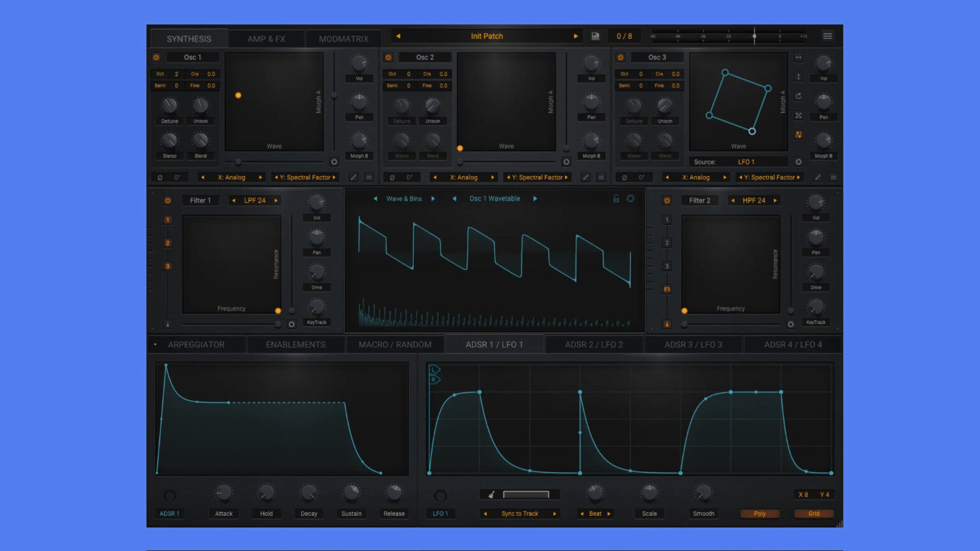The width and height of the screenshot is (980, 551).
Task: Power on Oscillator 2
Action: coord(389,57)
